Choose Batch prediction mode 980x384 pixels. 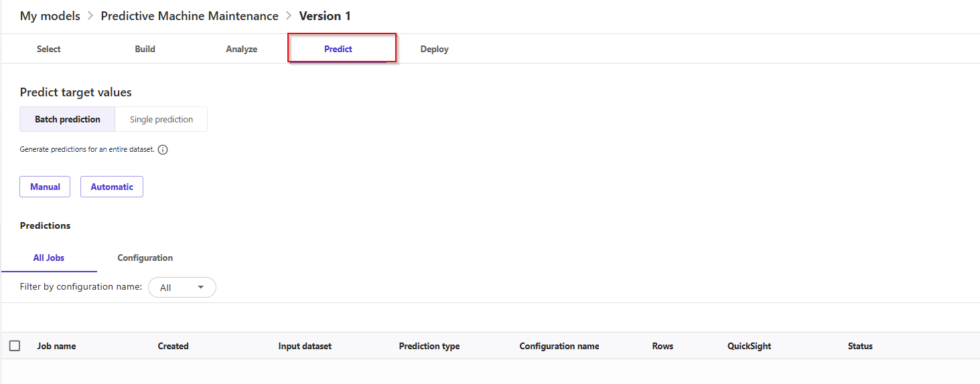tap(68, 119)
